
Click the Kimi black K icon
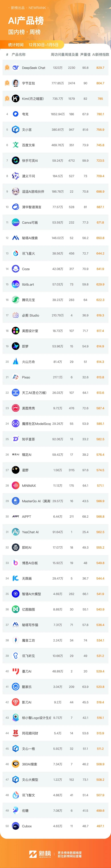[x=15, y=99]
